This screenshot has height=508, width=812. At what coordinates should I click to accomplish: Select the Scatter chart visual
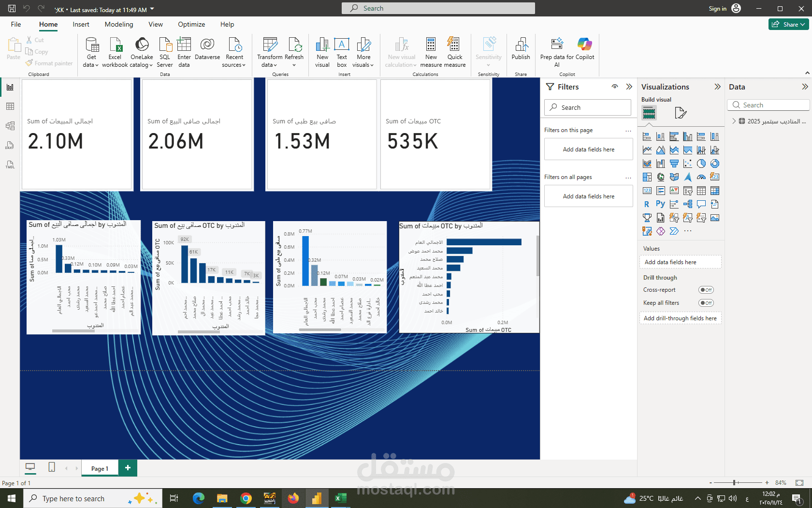coord(687,164)
